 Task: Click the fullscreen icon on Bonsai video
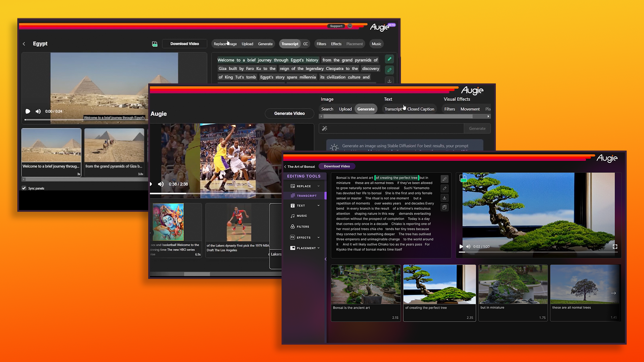pos(615,247)
